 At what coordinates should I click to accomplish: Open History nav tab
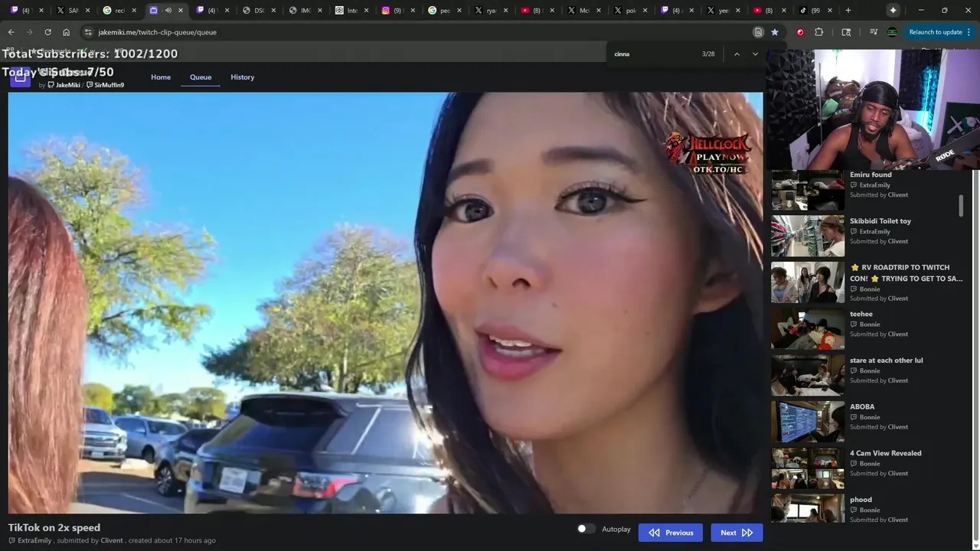[243, 77]
